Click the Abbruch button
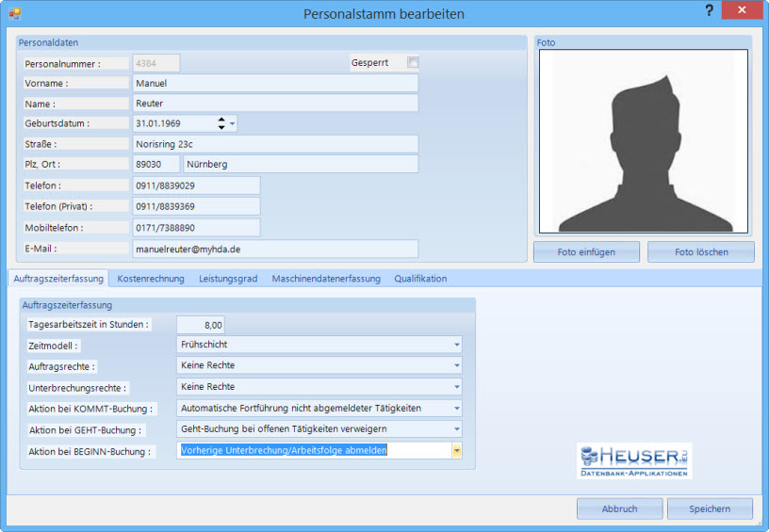This screenshot has height=532, width=769. tap(619, 508)
